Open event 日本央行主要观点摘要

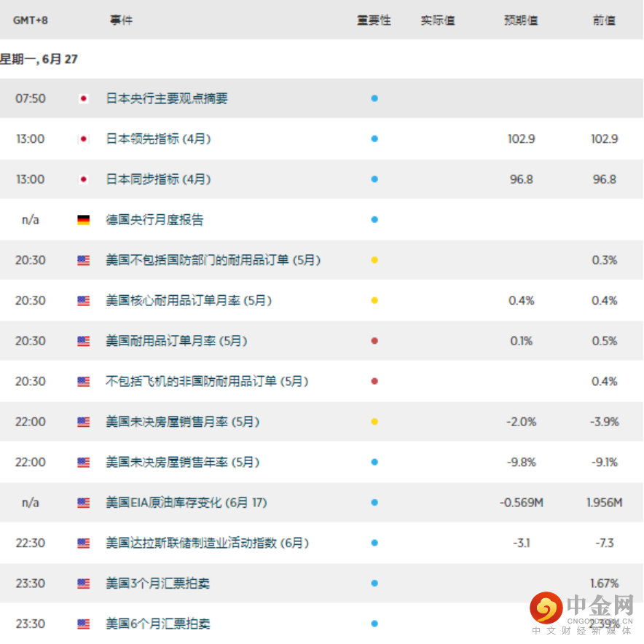(x=167, y=98)
